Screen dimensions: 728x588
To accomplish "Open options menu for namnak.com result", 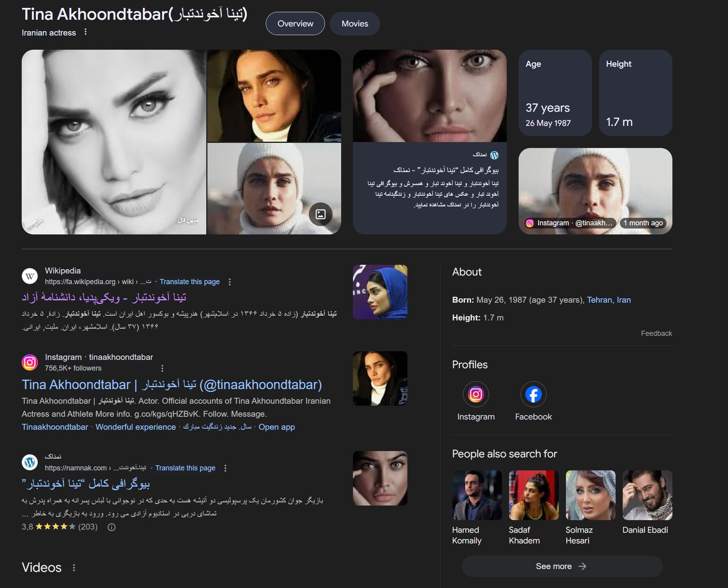I will pos(225,468).
